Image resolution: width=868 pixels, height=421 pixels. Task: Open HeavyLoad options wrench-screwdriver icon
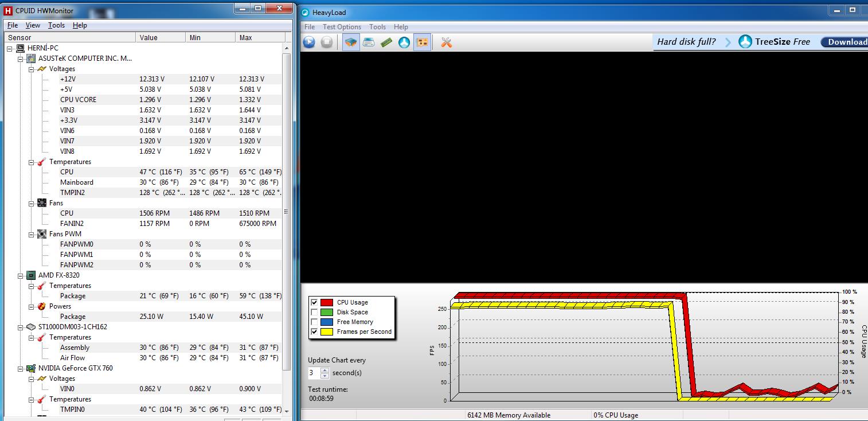pos(447,42)
